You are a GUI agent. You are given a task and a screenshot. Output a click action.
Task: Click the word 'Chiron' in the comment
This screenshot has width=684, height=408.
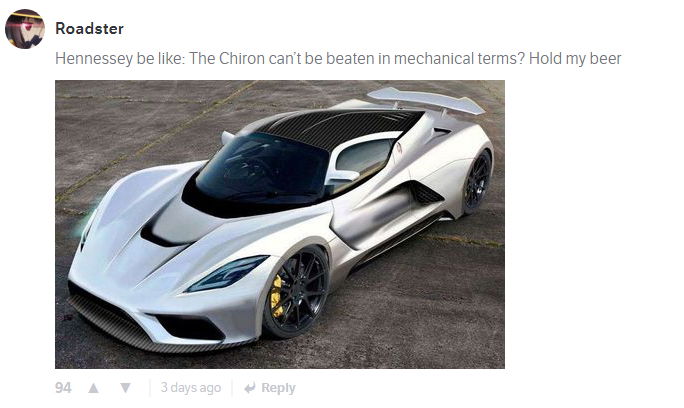pos(242,58)
